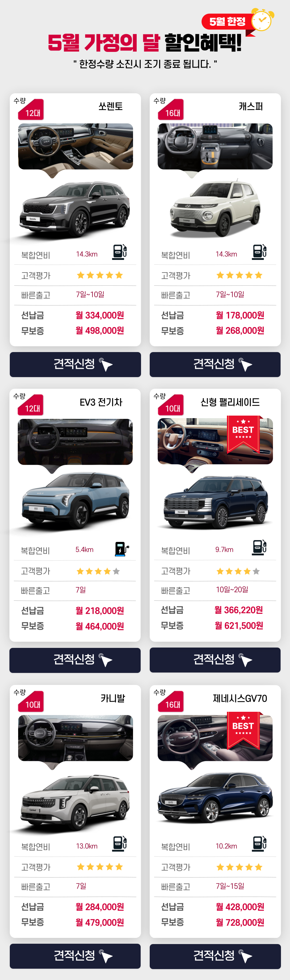Request a quote for the EV3 전기차
This screenshot has height=980, width=290.
75,660
